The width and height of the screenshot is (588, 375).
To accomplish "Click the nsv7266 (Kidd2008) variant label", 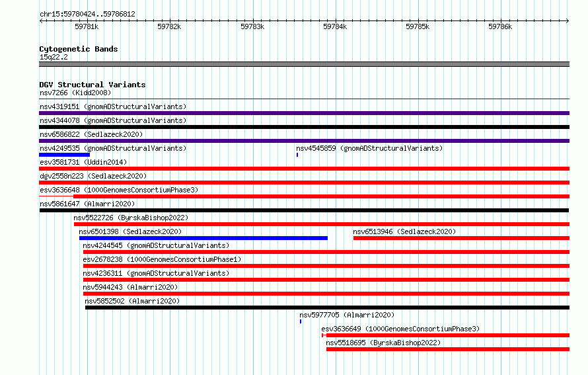I will click(x=75, y=93).
